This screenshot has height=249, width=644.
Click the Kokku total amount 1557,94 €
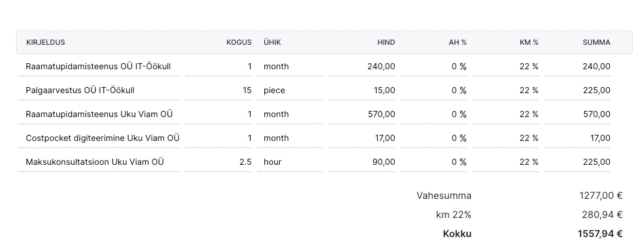pyautogui.click(x=600, y=234)
